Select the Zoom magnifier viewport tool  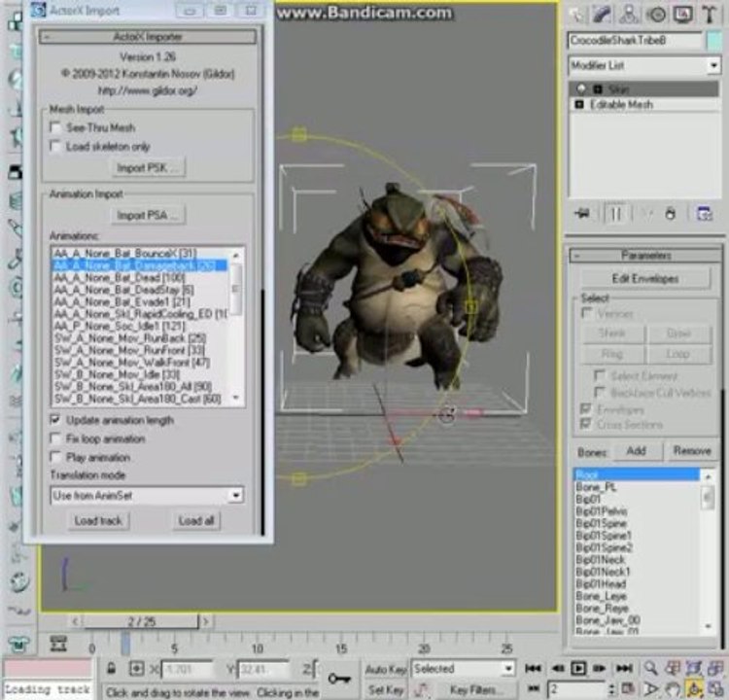point(651,668)
